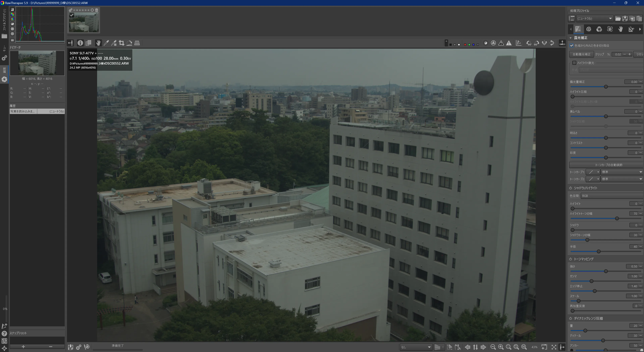The width and height of the screenshot is (644, 352).
Task: Select the straighten/rotate tool
Action: coord(129,43)
